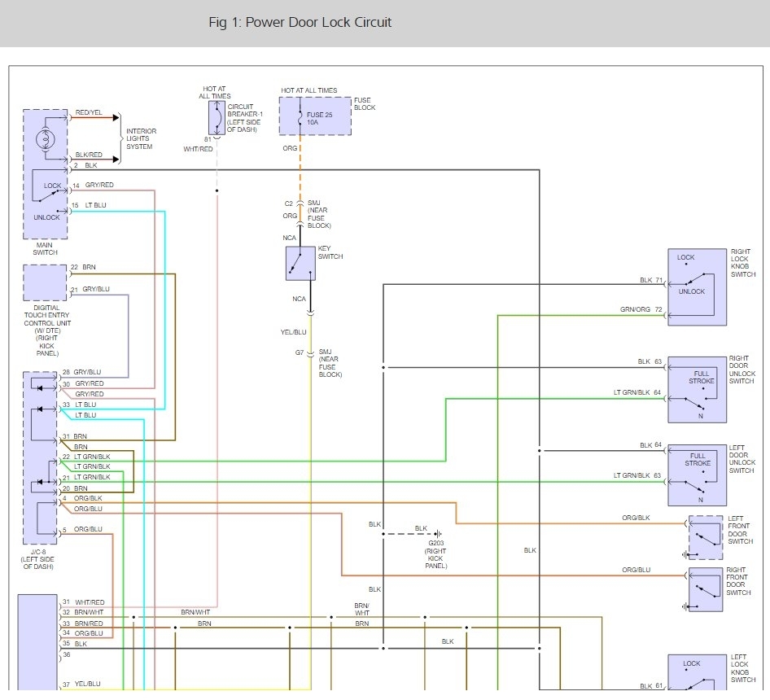Select the J/C-8 junction connector block
Screen dimensions: 770x700
40,457
